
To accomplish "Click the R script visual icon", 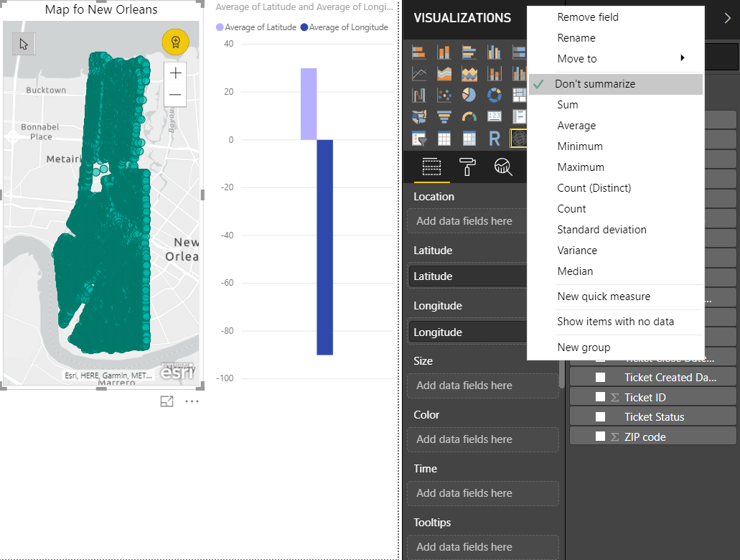I will click(494, 138).
